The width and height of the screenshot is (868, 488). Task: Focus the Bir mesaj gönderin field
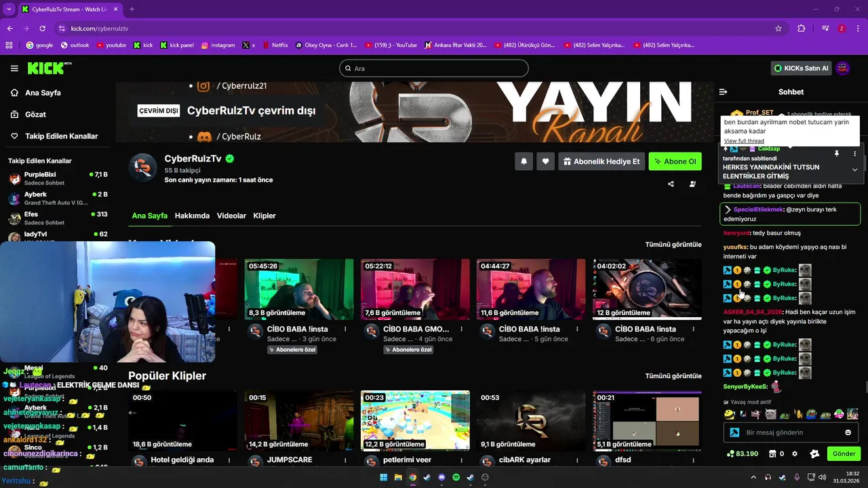pyautogui.click(x=790, y=432)
